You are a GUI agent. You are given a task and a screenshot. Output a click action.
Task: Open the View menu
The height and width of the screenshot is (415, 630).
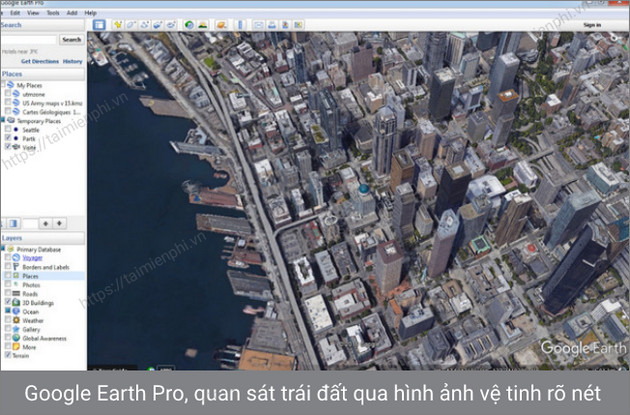(33, 13)
